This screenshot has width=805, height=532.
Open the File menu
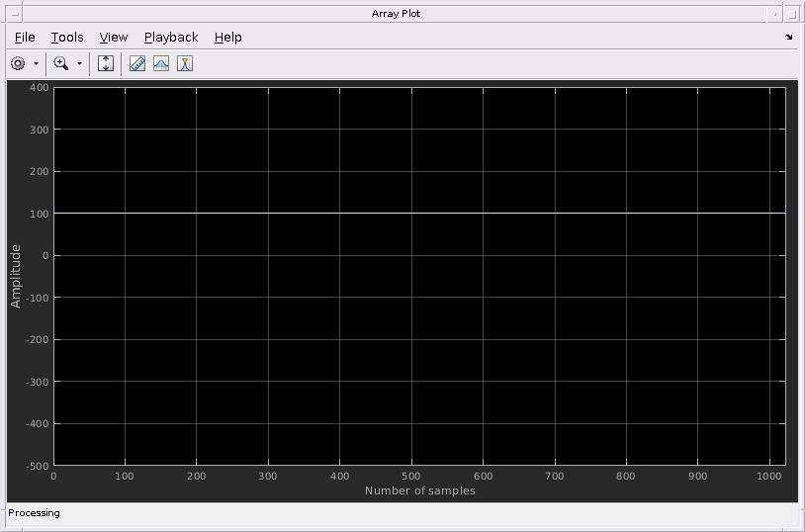[x=25, y=38]
